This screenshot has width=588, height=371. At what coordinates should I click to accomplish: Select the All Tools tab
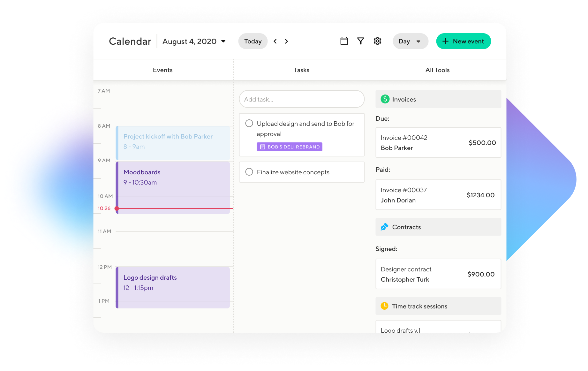(x=437, y=70)
